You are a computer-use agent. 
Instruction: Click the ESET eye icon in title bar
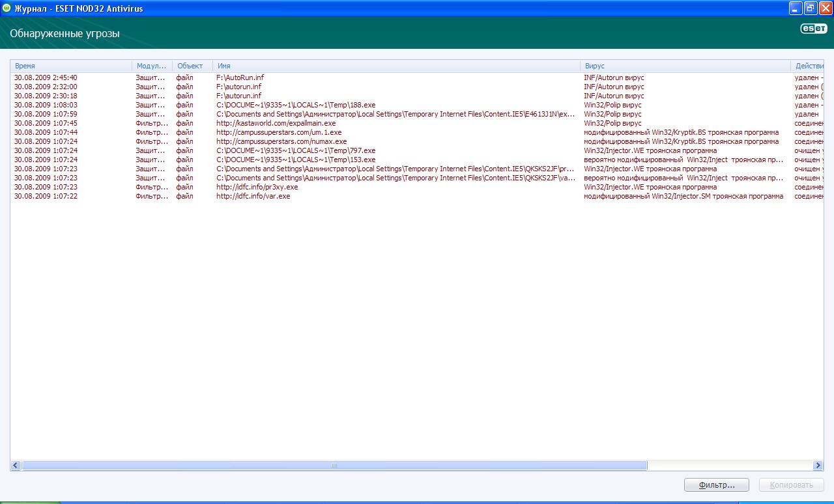point(7,8)
